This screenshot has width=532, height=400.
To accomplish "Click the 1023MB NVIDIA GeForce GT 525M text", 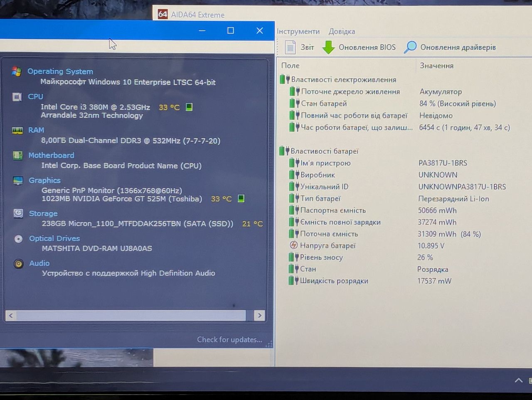I will point(122,199).
